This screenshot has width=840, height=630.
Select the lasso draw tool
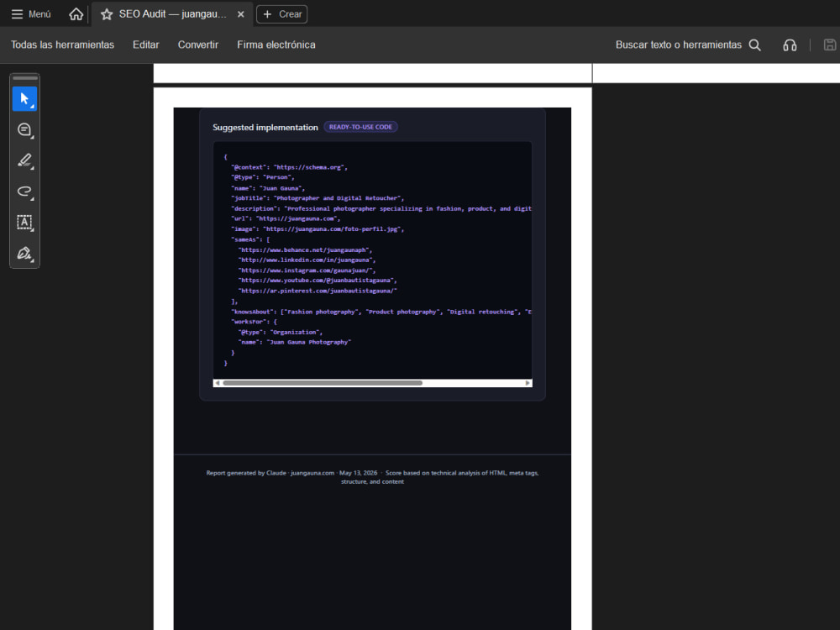point(24,192)
